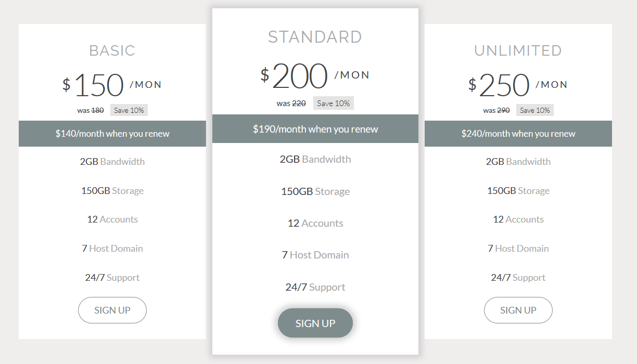Click the Save 10% badge under $200
The width and height of the screenshot is (637, 364).
(x=334, y=103)
